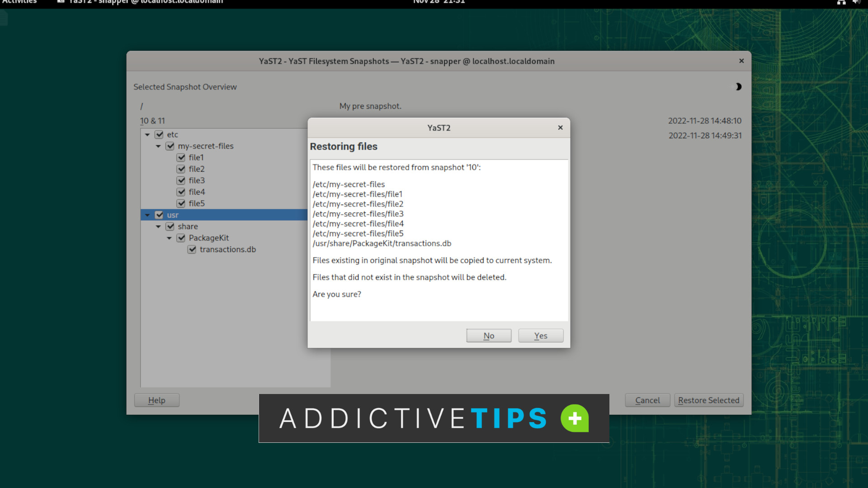
Task: Uncheck the file3 checkbox
Action: [x=181, y=180]
